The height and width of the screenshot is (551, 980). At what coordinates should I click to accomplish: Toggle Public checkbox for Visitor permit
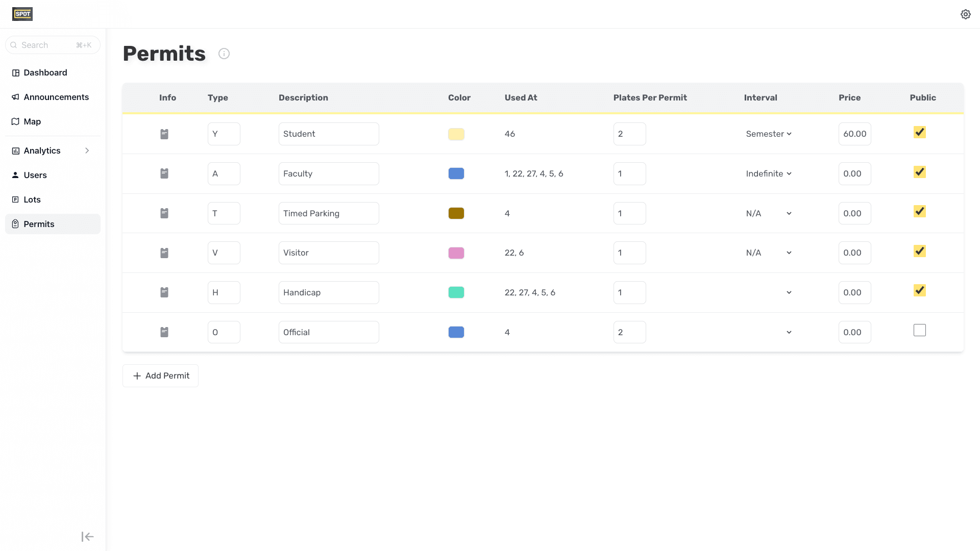(919, 252)
